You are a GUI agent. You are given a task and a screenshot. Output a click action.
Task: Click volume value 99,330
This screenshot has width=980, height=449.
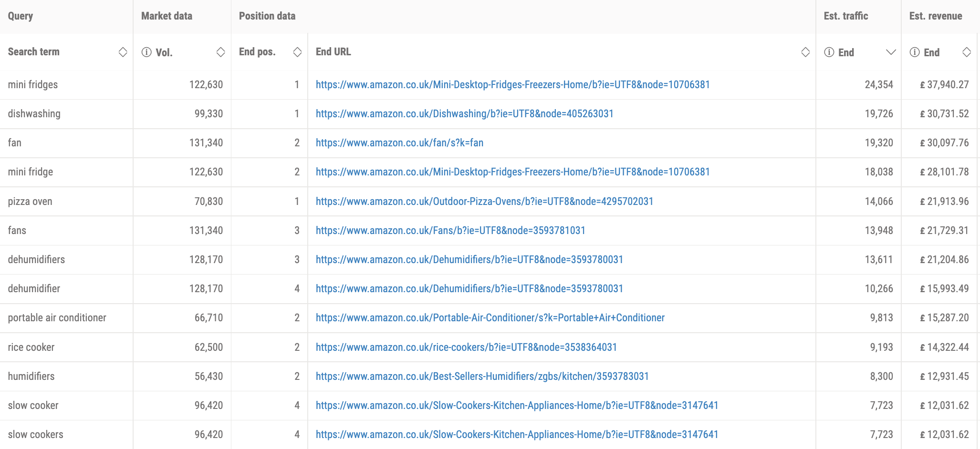[209, 114]
